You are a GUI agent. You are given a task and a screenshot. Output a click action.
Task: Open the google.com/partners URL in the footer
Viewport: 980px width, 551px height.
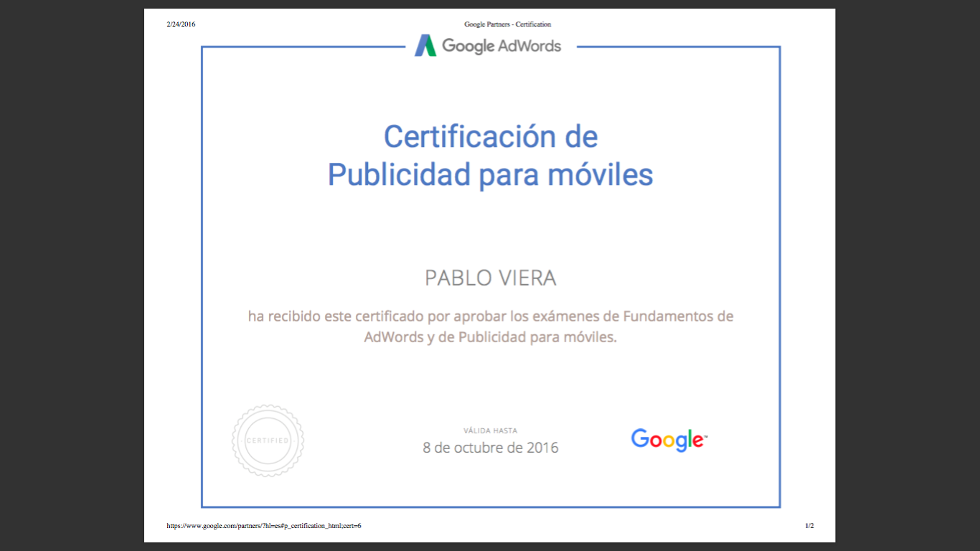(264, 526)
